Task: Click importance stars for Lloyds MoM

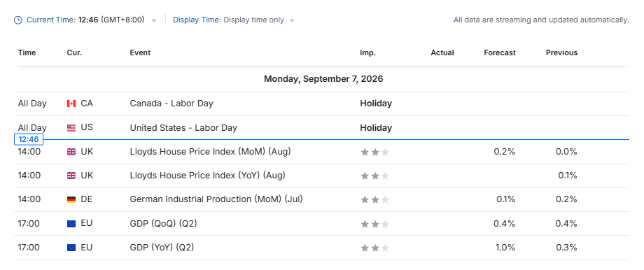Action: [x=374, y=152]
